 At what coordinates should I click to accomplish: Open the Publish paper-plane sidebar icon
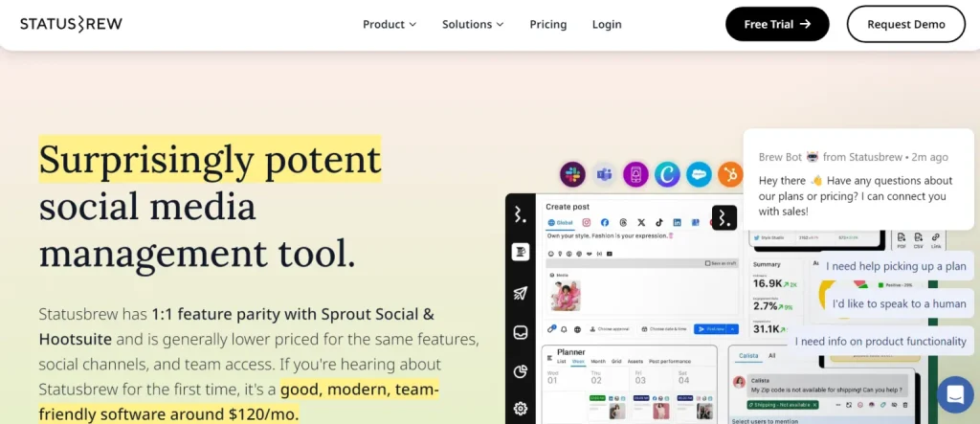[520, 293]
